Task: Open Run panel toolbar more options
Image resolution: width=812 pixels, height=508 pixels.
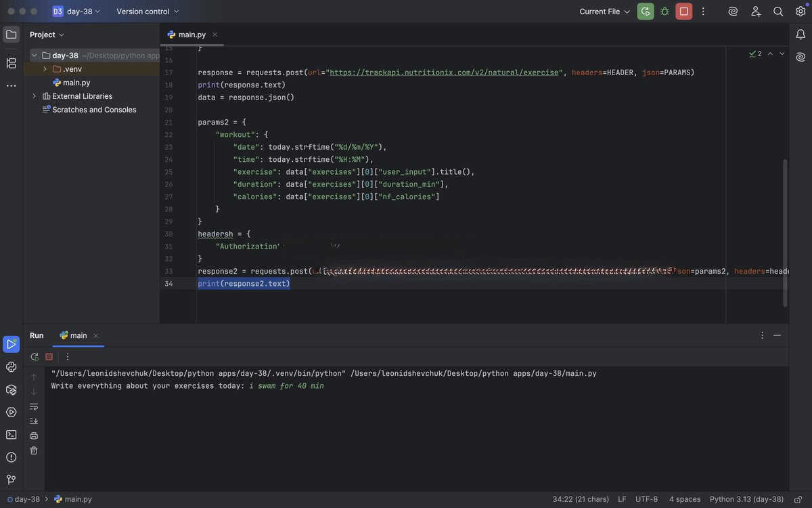Action: tap(68, 357)
